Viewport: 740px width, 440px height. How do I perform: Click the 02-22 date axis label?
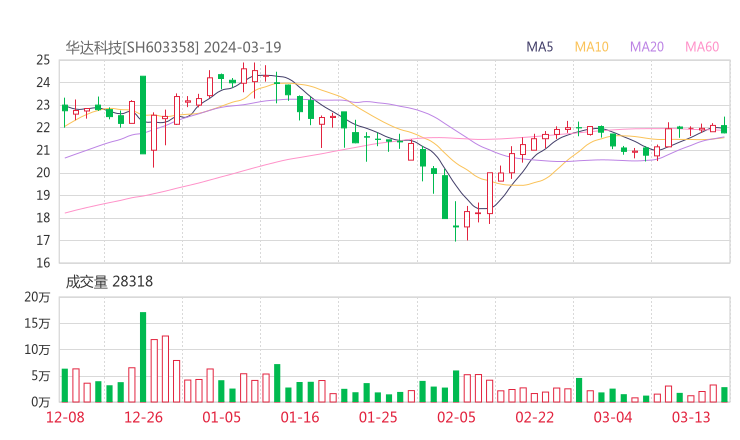click(x=534, y=417)
